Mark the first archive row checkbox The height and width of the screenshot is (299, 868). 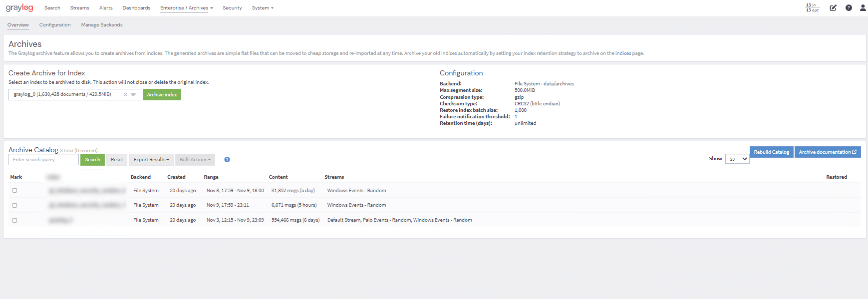tap(14, 191)
